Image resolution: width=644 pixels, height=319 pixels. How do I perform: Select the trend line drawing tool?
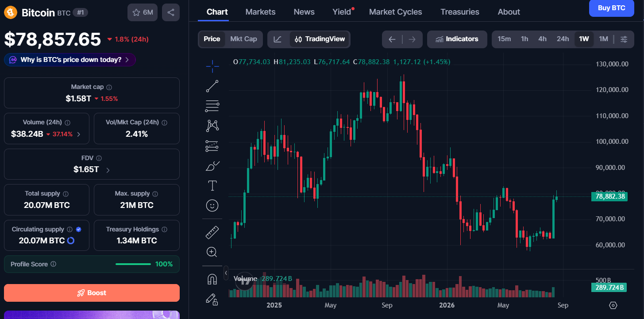(x=212, y=86)
